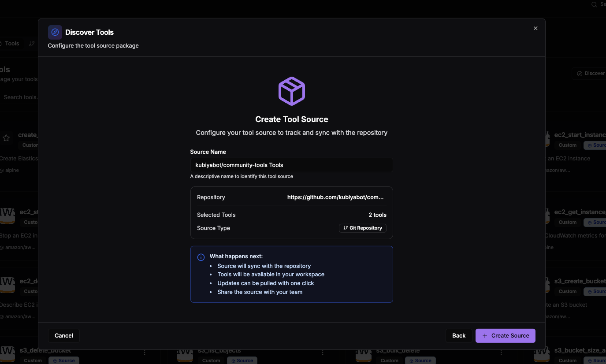Click the branch icon next to Tools tab
This screenshot has width=606, height=364.
[32, 44]
